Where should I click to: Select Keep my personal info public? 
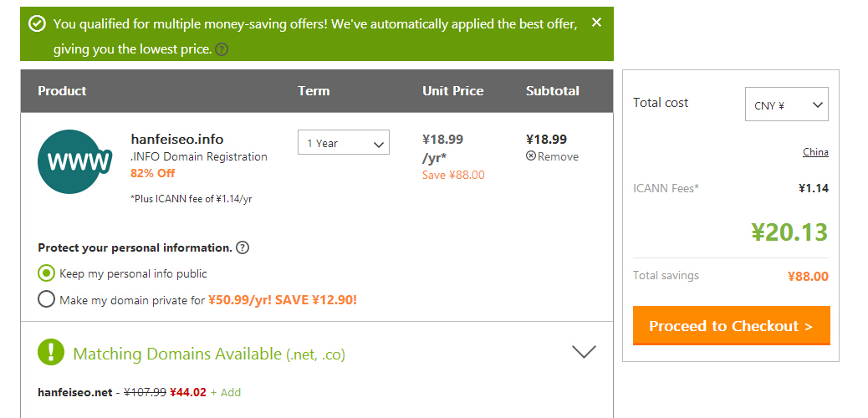tap(47, 273)
